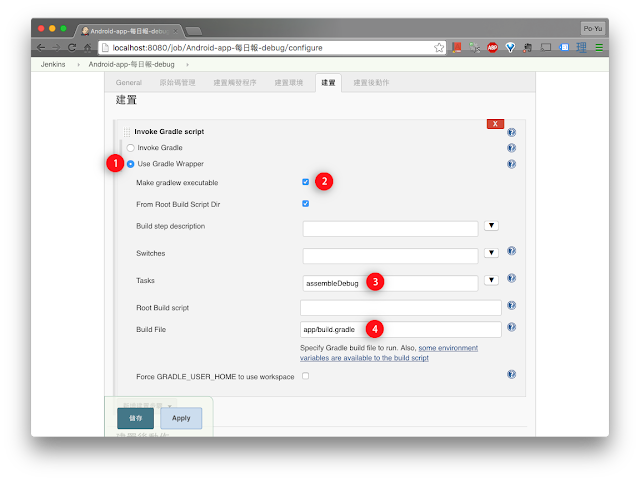Select the Android-app browser tab
Screen dimensions: 640x481
(130, 31)
